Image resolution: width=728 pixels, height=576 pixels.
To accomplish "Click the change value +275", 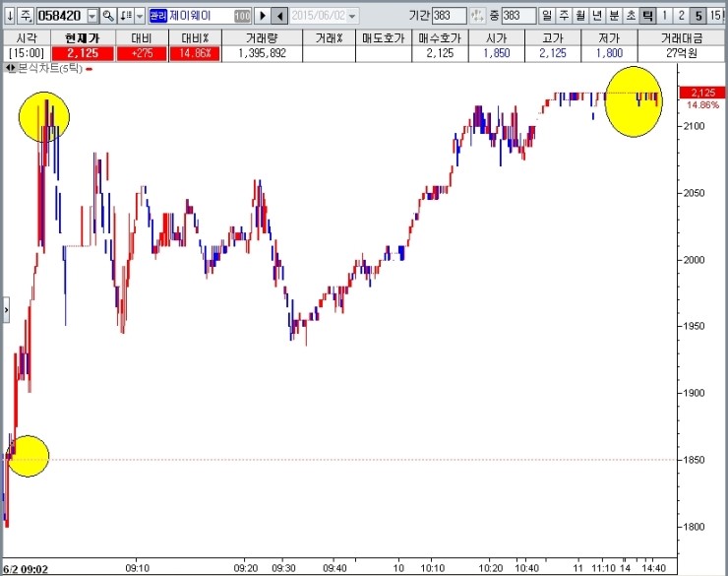I will tap(142, 53).
